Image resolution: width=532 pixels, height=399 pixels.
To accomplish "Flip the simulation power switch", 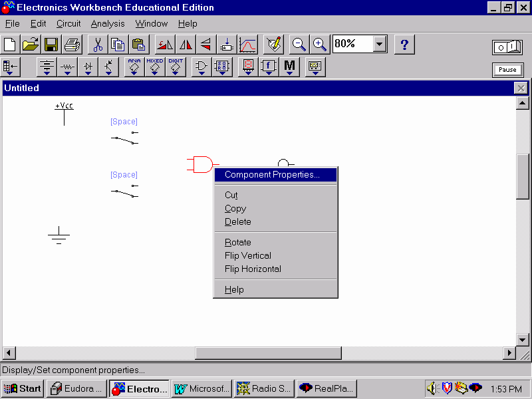I will pyautogui.click(x=507, y=47).
